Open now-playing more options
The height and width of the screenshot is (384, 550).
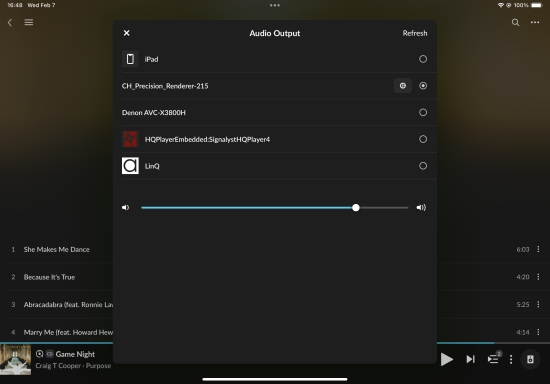coord(511,359)
